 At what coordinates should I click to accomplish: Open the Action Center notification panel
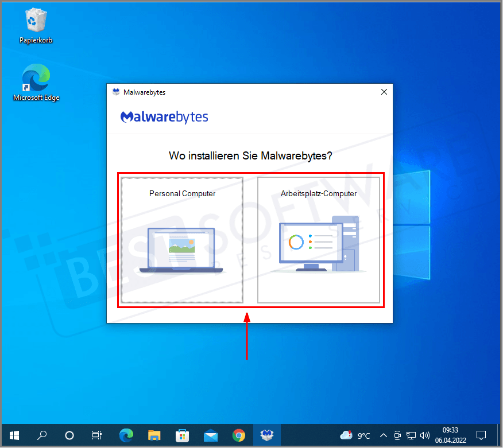[x=481, y=435]
